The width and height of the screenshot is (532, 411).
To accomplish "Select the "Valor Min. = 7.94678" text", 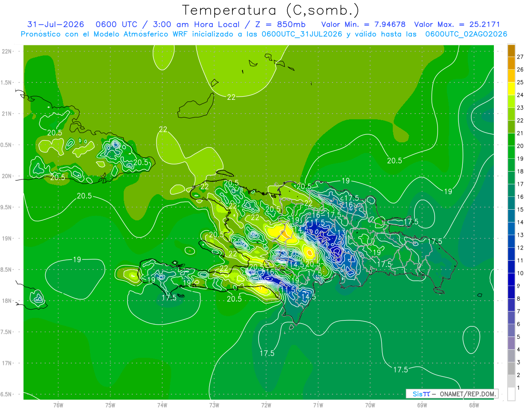I will tap(363, 24).
